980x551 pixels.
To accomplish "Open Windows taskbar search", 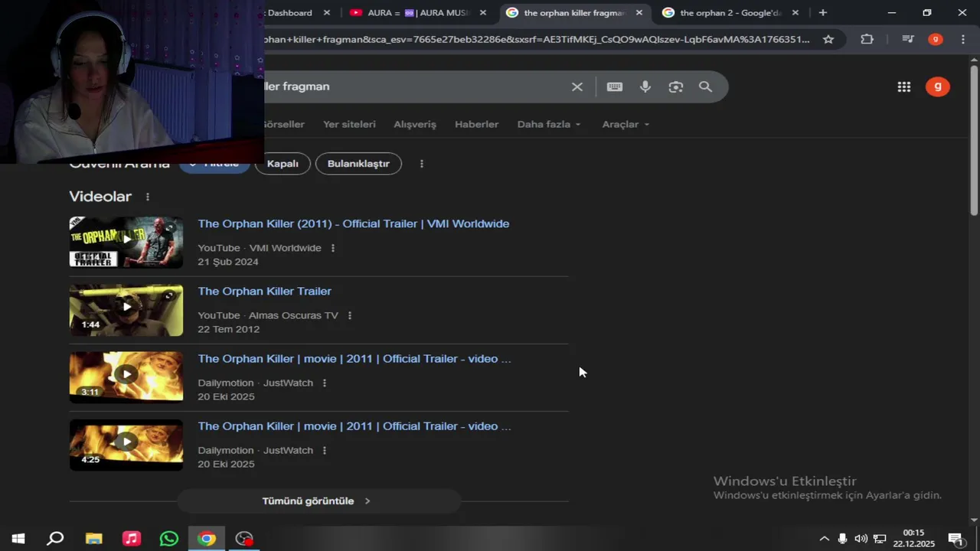I will (x=55, y=539).
